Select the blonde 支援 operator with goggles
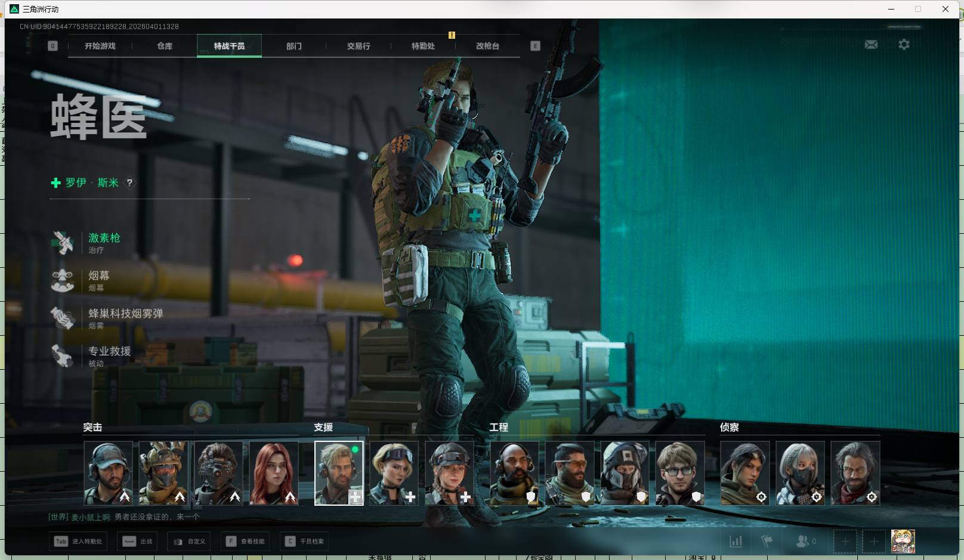The height and width of the screenshot is (560, 964). (394, 473)
